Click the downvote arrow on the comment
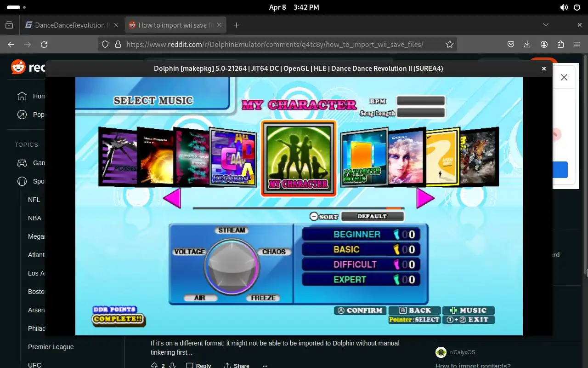Viewport: 588px width, 368px height. coord(173,366)
